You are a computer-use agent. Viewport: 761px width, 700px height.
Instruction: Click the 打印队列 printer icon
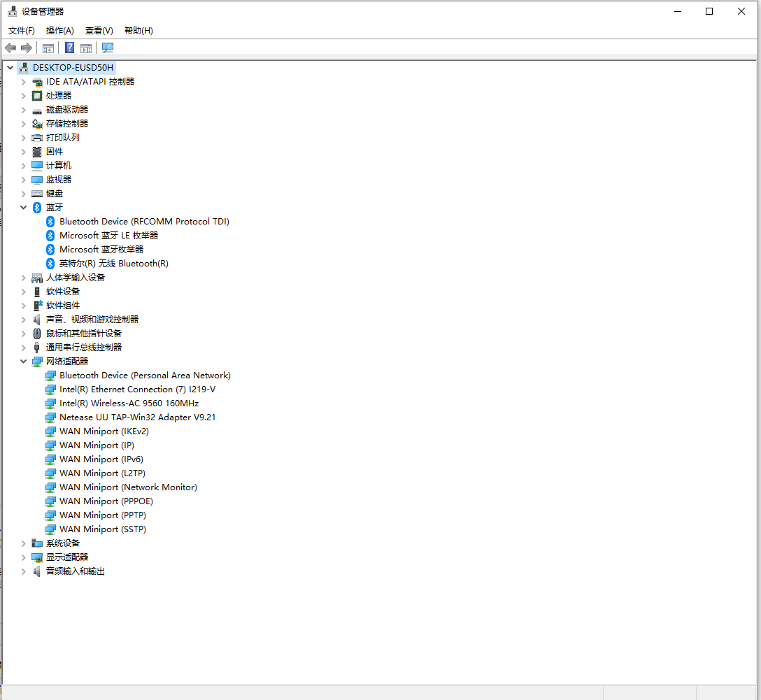coord(37,138)
